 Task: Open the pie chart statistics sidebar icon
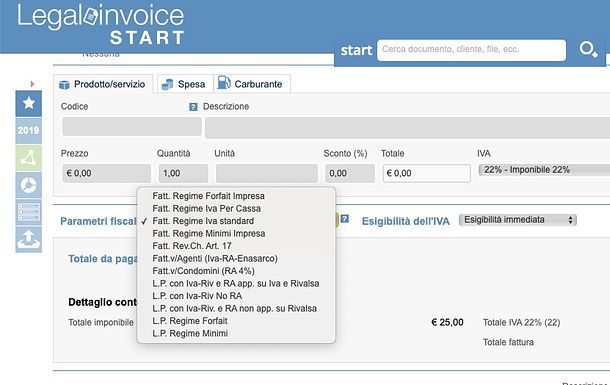coord(28,185)
